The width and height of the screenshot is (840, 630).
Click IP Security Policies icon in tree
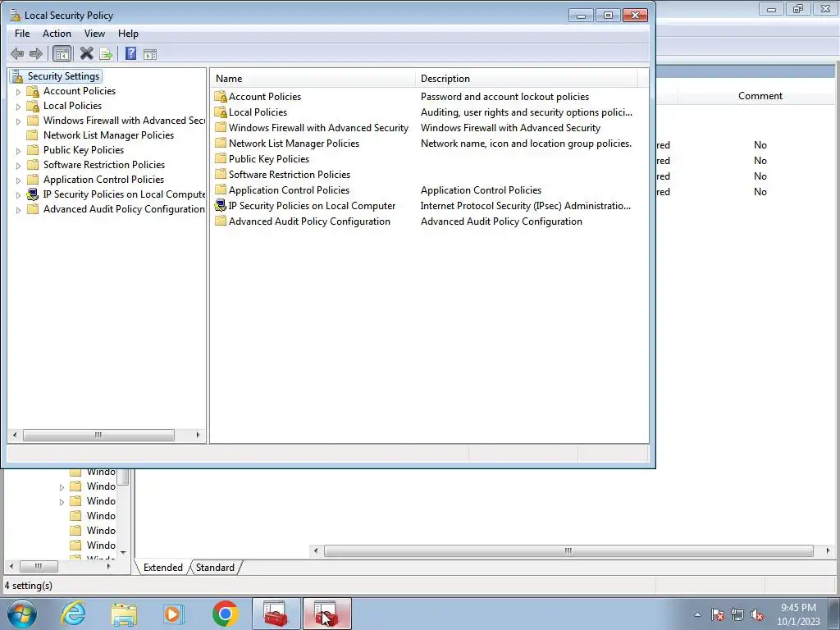[x=33, y=194]
